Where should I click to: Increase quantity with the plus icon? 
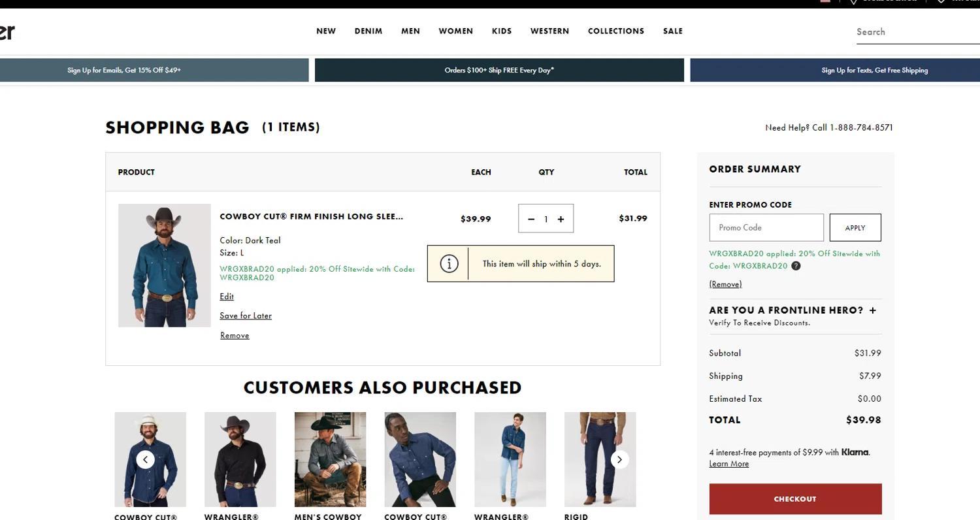coord(561,219)
